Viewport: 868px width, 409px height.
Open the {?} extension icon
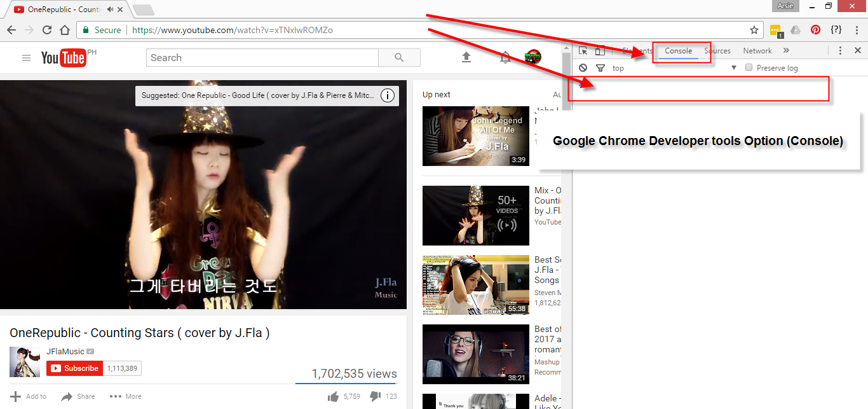(836, 30)
